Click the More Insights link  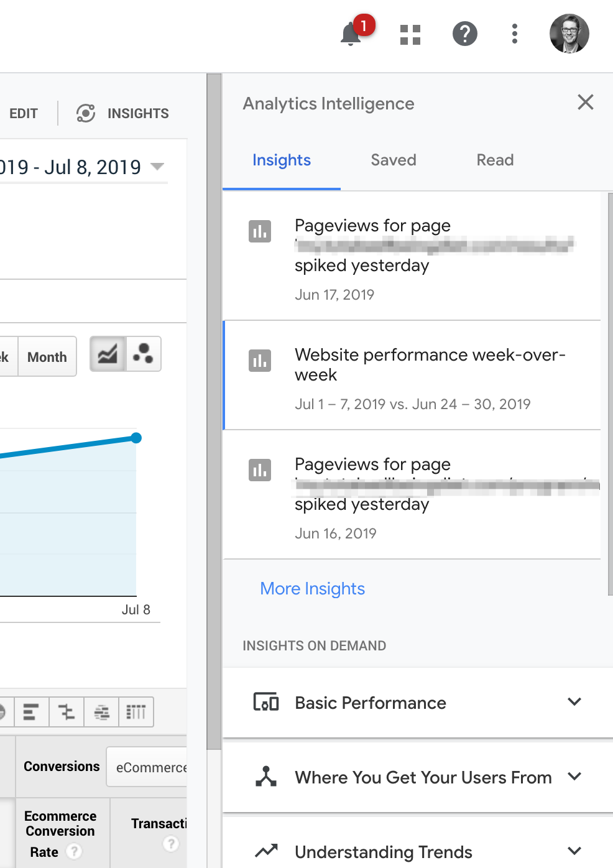coord(313,589)
